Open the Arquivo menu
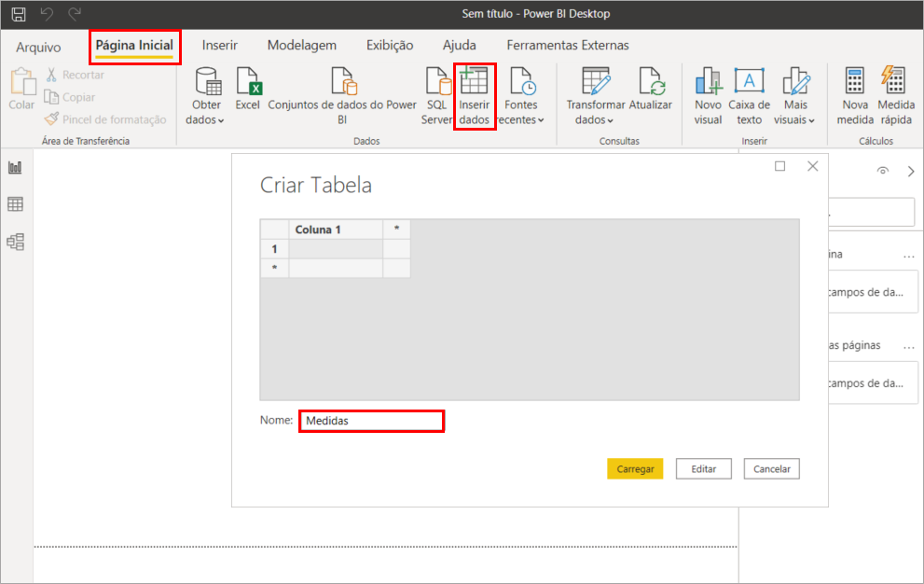The height and width of the screenshot is (584, 924). click(38, 47)
